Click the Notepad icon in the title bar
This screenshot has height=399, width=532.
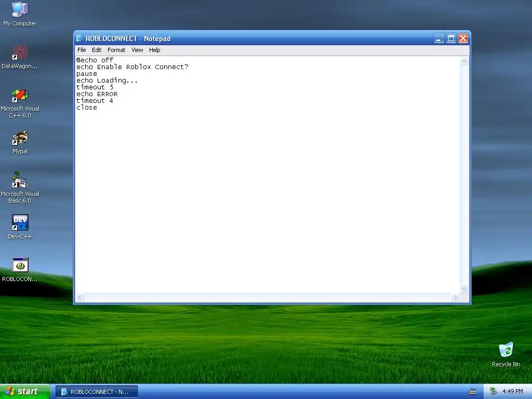pos(79,38)
